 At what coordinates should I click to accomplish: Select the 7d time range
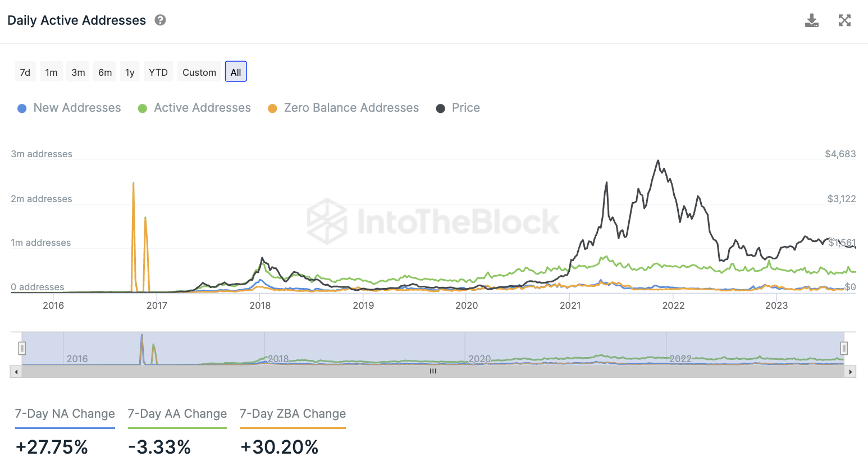25,72
